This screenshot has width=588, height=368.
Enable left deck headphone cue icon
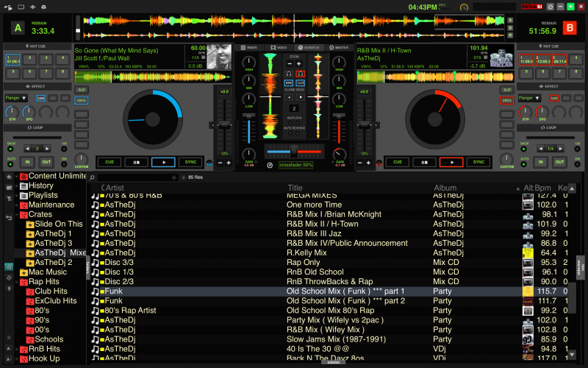tap(289, 74)
